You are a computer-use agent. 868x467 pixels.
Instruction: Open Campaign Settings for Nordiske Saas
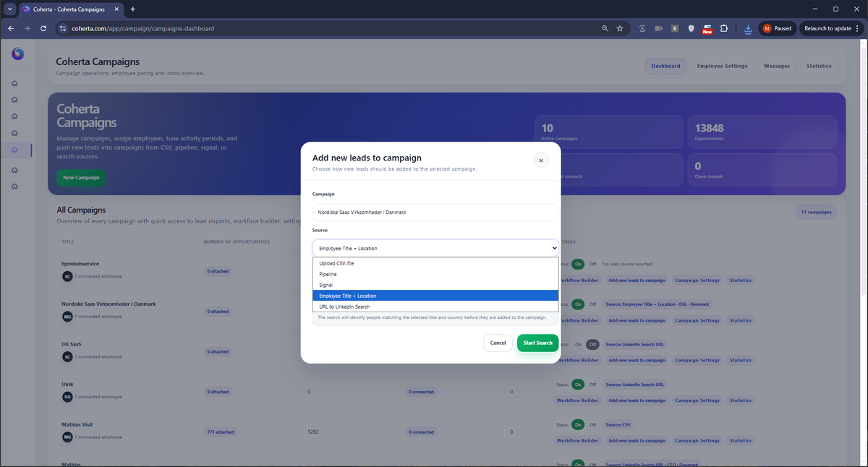point(697,320)
